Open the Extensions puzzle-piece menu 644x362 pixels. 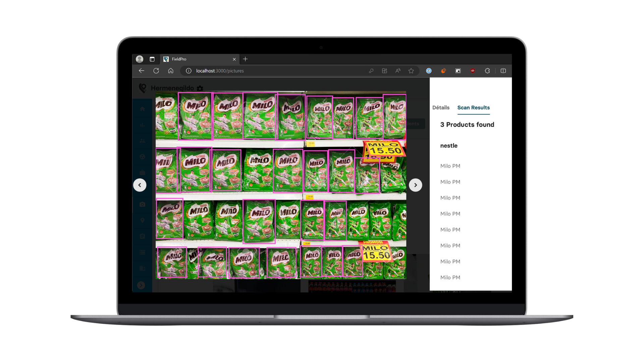point(487,71)
